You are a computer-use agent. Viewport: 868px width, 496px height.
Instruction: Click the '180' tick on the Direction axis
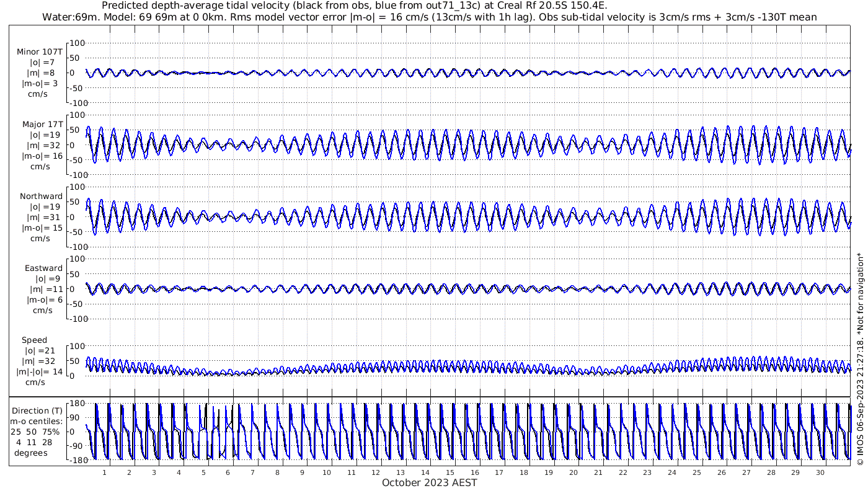tap(76, 404)
